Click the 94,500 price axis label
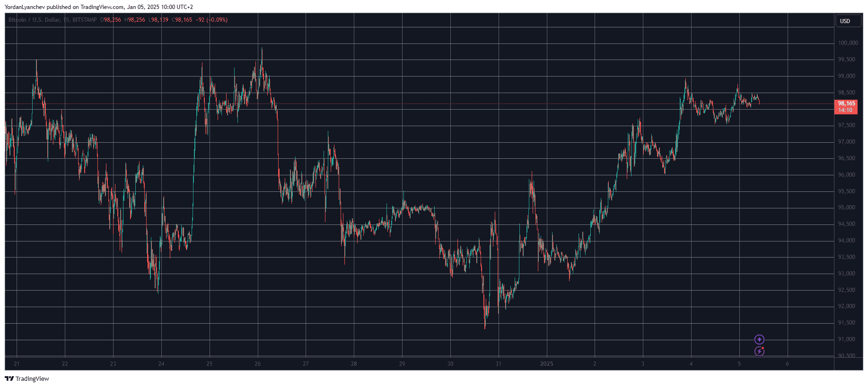 click(x=846, y=224)
